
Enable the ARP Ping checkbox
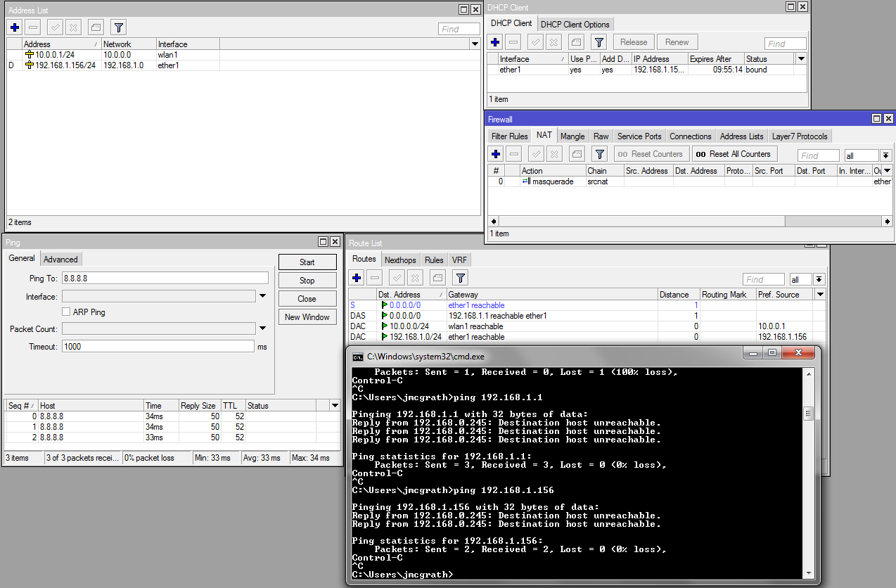click(x=65, y=312)
